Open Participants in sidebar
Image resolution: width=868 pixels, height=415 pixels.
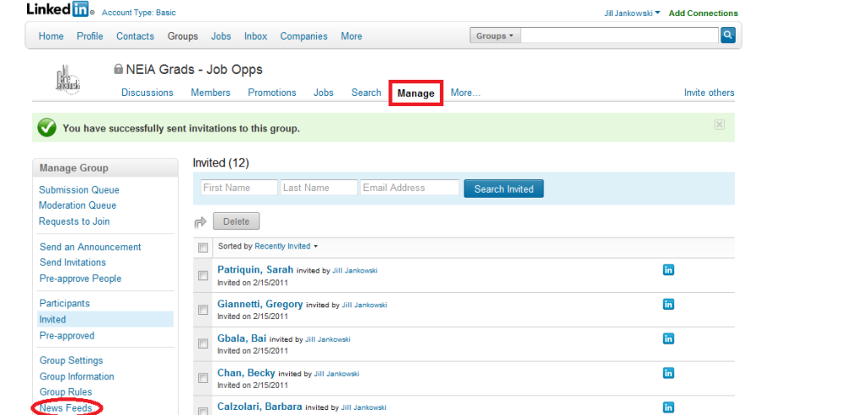point(64,303)
